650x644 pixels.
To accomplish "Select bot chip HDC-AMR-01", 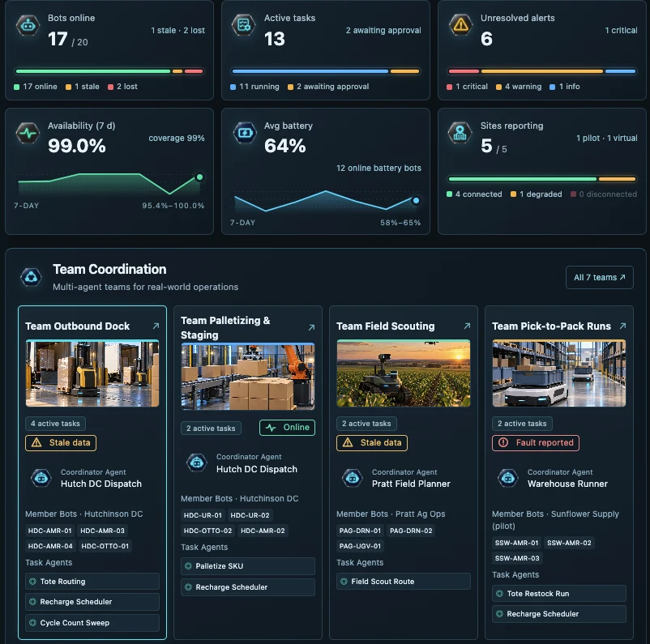I will pyautogui.click(x=49, y=531).
